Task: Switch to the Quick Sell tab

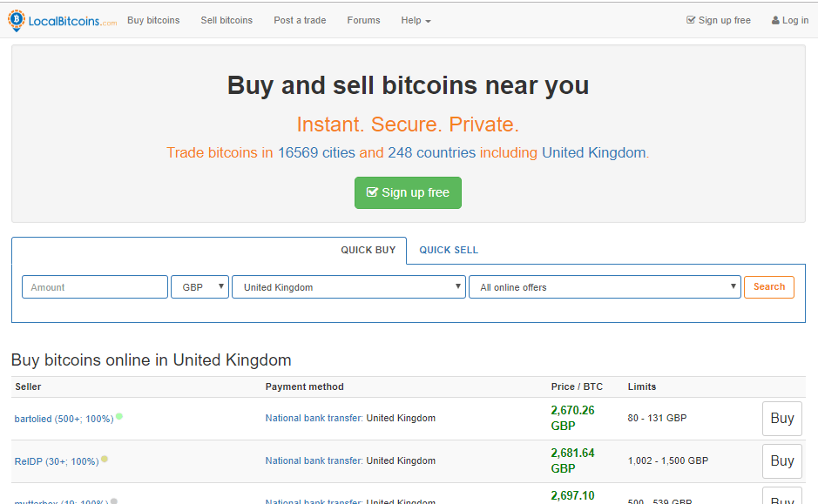Action: click(449, 250)
